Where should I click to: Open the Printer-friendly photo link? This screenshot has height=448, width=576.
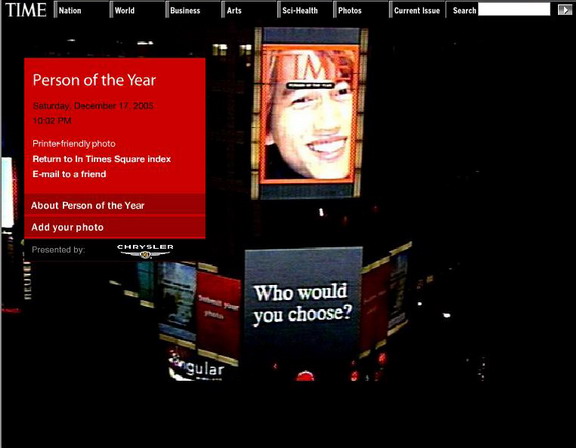[x=74, y=144]
